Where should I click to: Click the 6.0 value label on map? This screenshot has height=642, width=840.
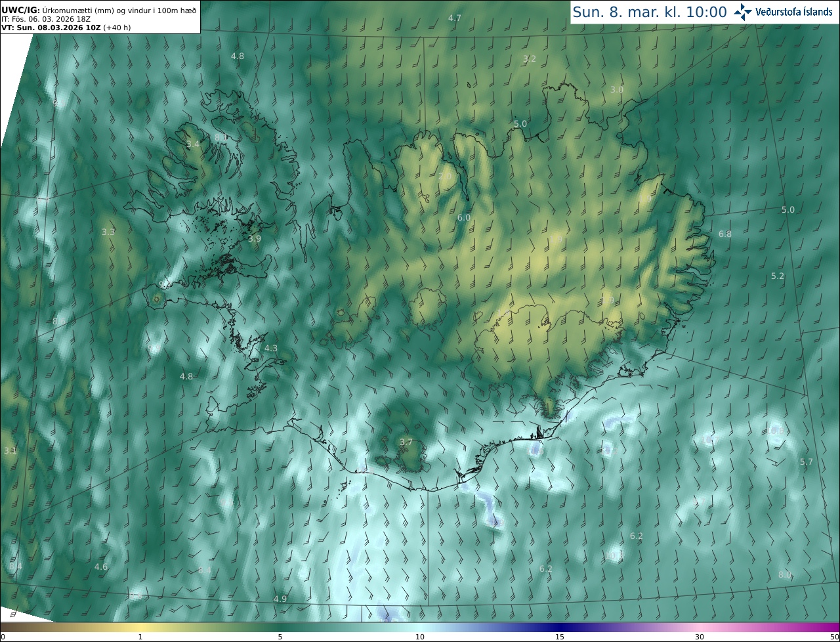(464, 217)
